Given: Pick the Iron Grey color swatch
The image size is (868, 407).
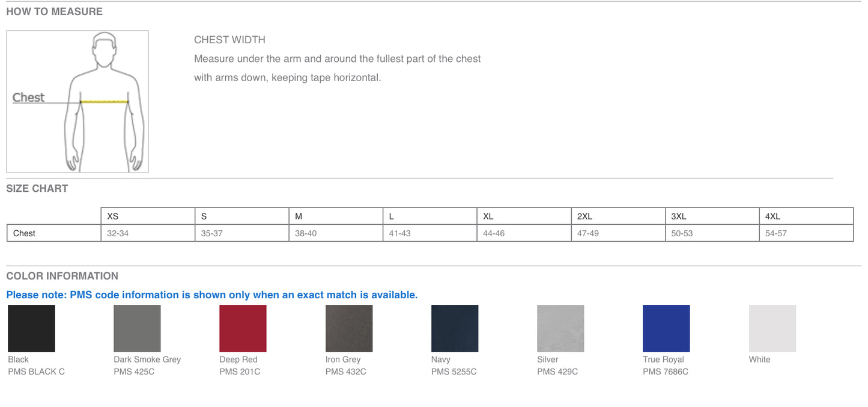Looking at the screenshot, I should (349, 328).
